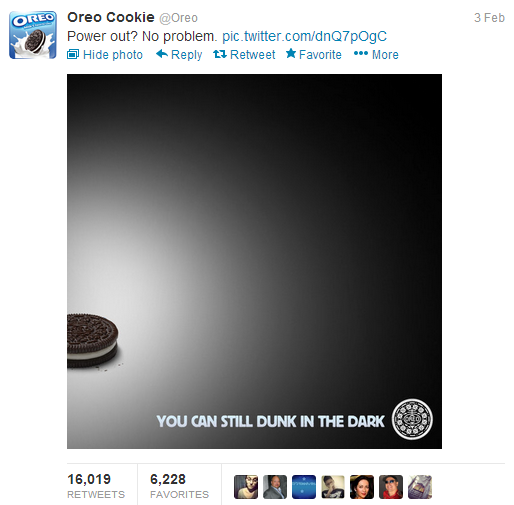
Task: Toggle the Hide photo text link
Action: (113, 55)
